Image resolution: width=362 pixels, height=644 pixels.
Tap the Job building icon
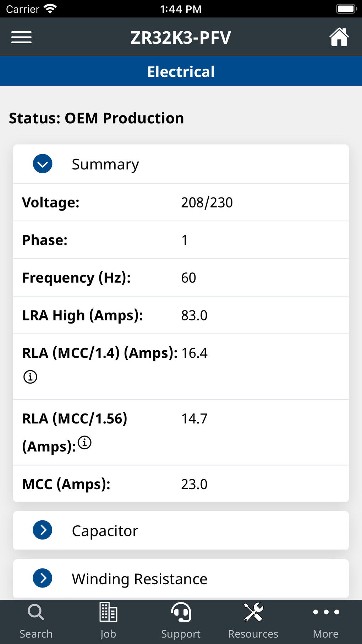click(x=108, y=612)
